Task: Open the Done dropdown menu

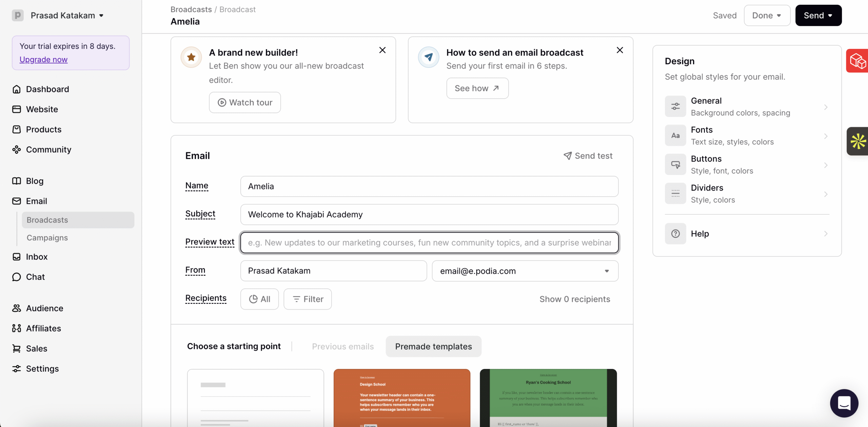Action: 767,16
